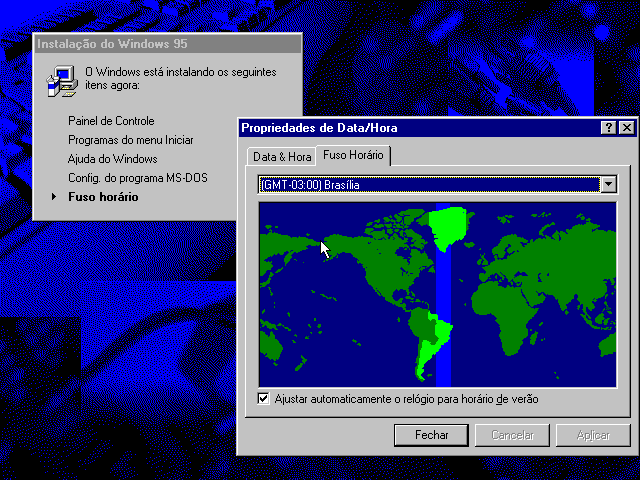The height and width of the screenshot is (480, 640).
Task: Click the Windows setup computer icon
Action: tap(62, 81)
